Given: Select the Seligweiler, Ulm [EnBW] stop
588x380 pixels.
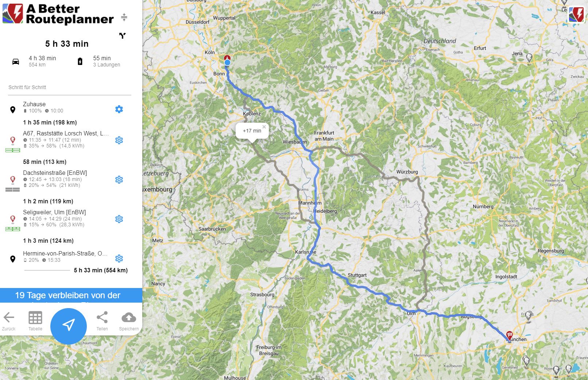Looking at the screenshot, I should pyautogui.click(x=54, y=212).
